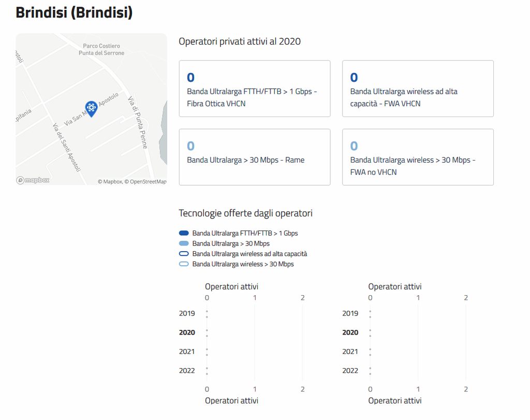Click Parco Costiero Punta del Serrone map label
The width and height of the screenshot is (530, 420).
pos(101,50)
